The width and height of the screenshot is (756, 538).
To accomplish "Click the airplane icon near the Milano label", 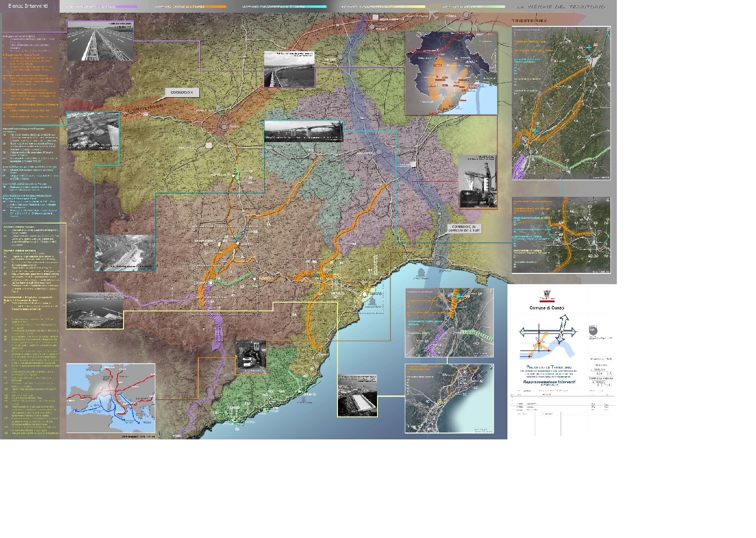I will (432, 16).
